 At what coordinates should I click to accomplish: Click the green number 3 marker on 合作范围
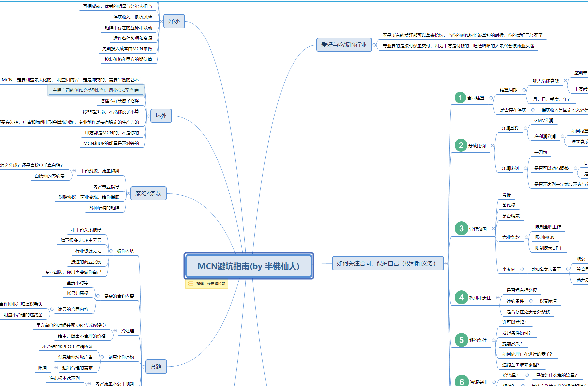pos(461,228)
